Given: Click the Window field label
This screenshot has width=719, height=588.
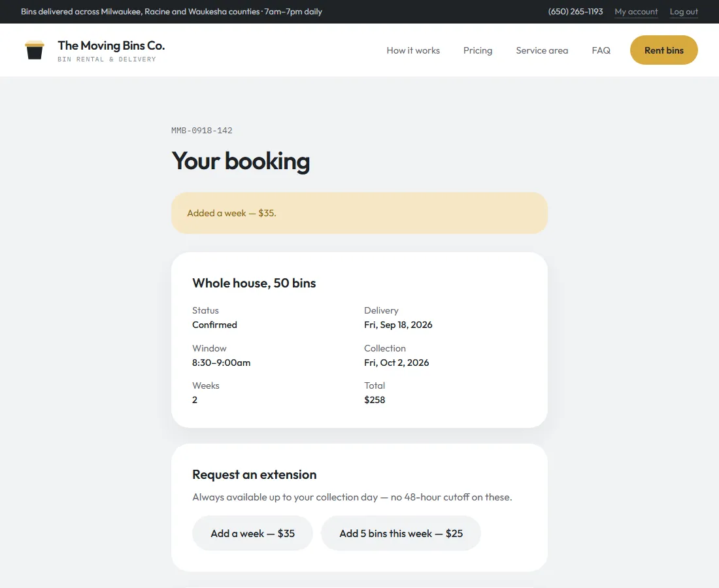Looking at the screenshot, I should click(209, 348).
